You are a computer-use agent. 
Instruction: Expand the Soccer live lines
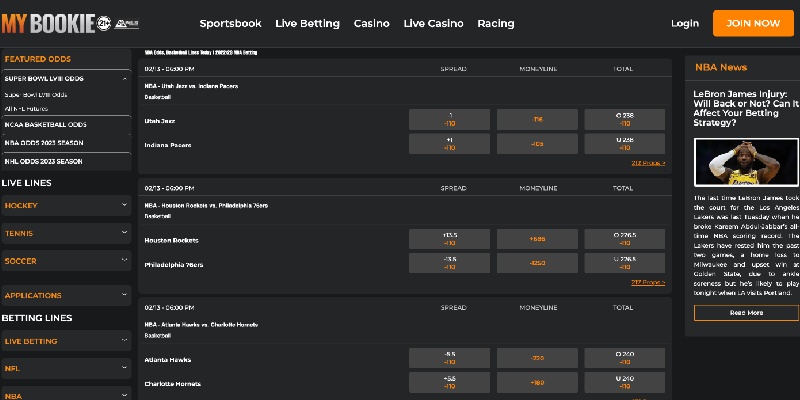(x=66, y=261)
